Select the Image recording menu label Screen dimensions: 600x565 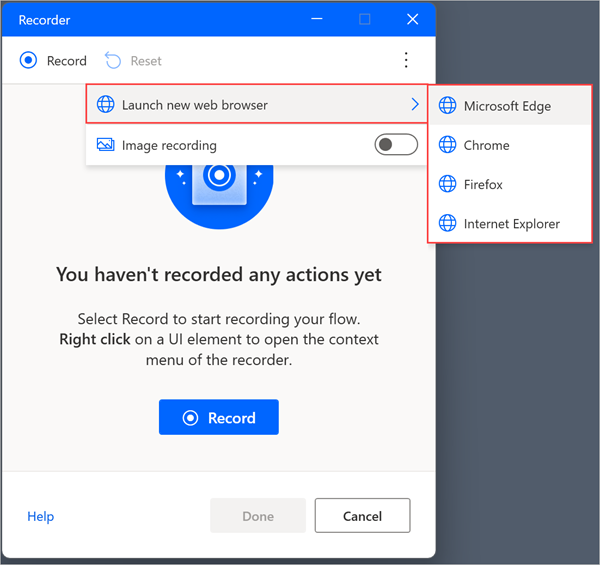[x=169, y=145]
